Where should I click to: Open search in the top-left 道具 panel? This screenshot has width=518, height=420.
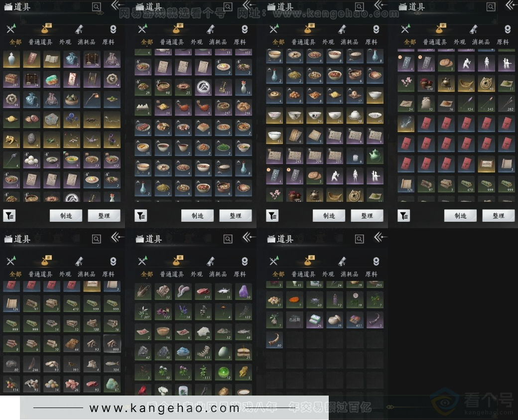coord(97,7)
